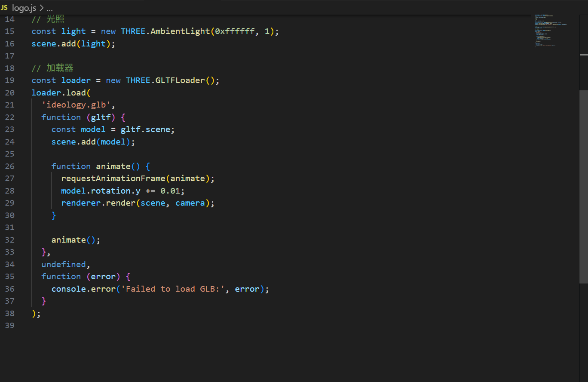This screenshot has height=382, width=588.
Task: Click 'const light' on line 15
Action: tap(58, 31)
